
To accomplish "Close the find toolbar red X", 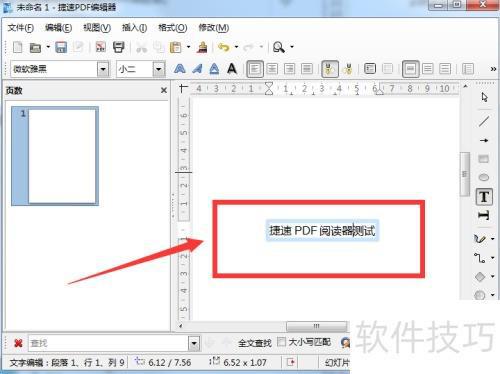I will [x=18, y=343].
